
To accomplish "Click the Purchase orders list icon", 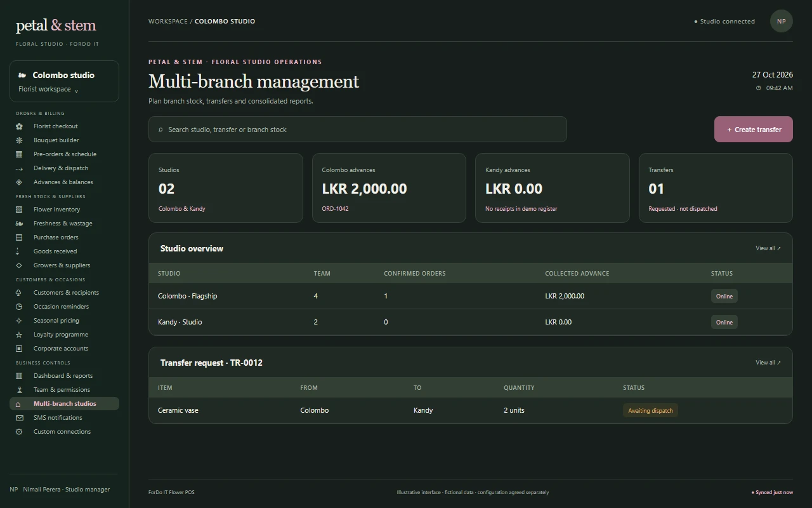I will [x=19, y=237].
